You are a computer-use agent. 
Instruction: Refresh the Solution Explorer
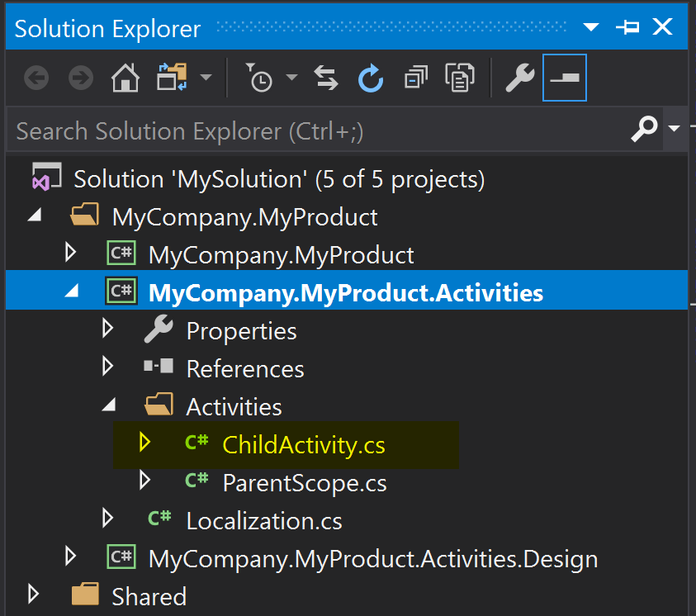click(x=371, y=78)
